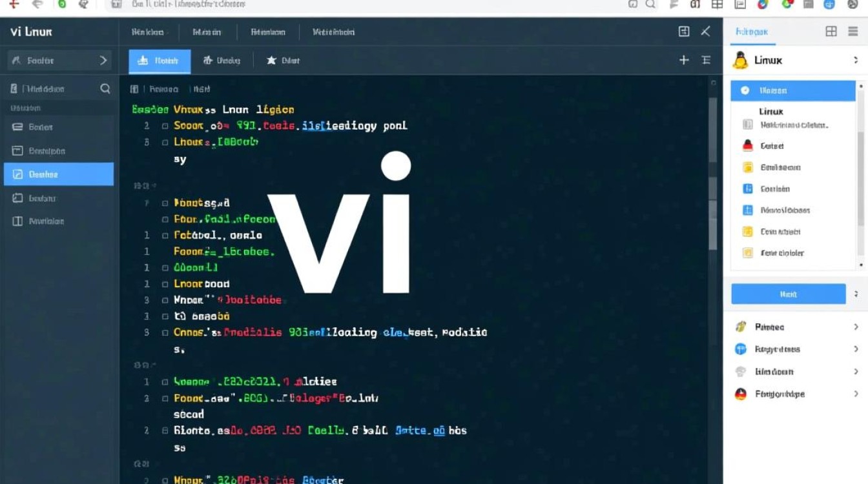Click the grid view icon atop the right panel
The height and width of the screenshot is (484, 868).
point(832,30)
